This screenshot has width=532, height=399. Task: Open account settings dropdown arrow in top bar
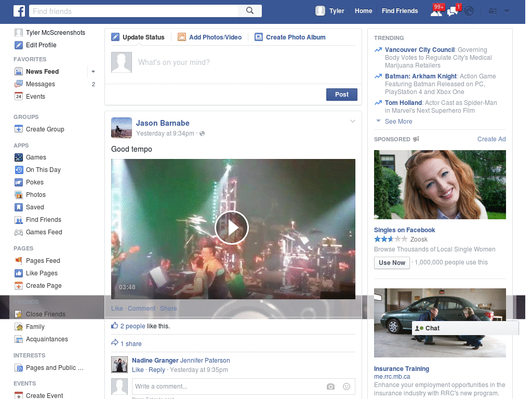pos(507,11)
